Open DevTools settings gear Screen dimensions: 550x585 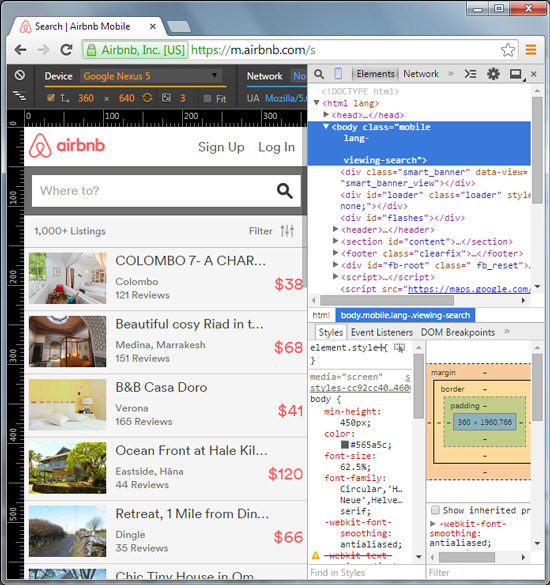[x=493, y=74]
